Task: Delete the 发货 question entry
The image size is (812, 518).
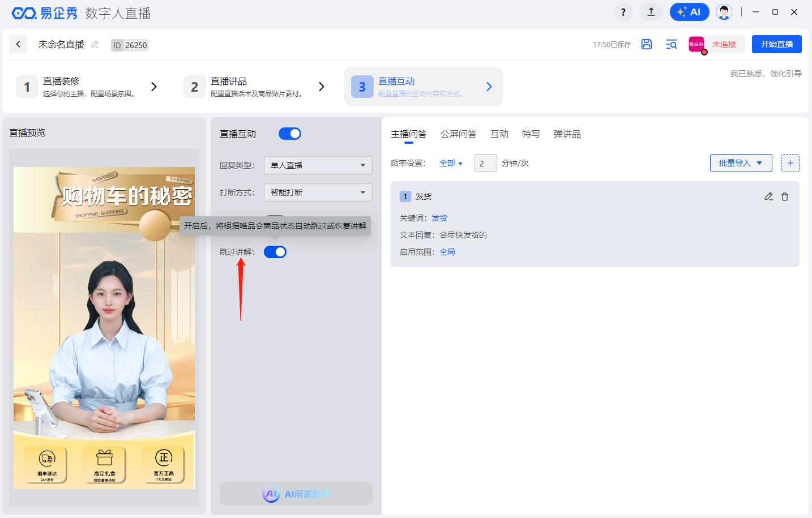Action: 785,196
